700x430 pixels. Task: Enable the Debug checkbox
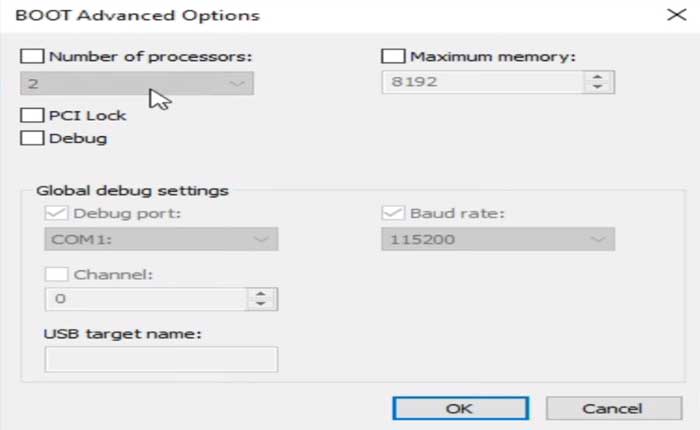tap(32, 138)
